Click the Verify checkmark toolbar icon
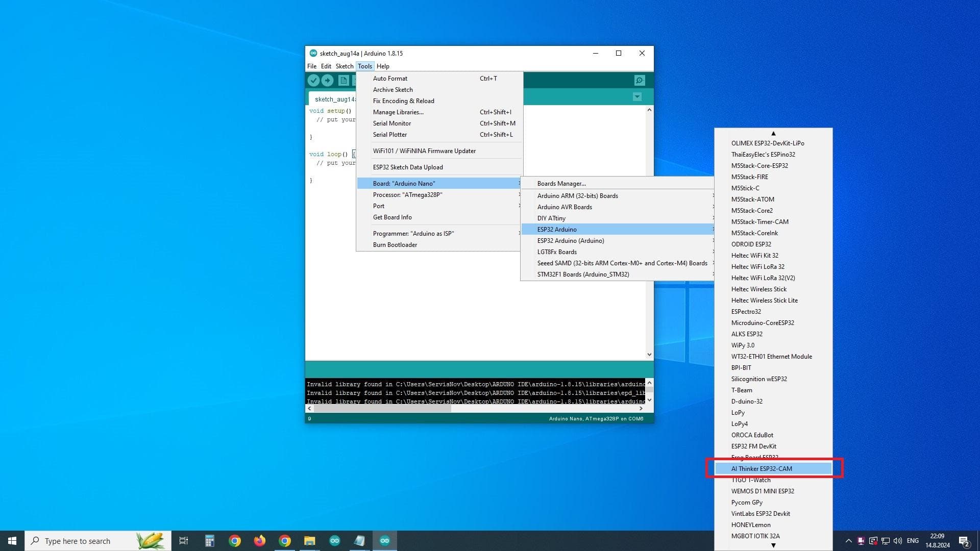 (x=313, y=80)
